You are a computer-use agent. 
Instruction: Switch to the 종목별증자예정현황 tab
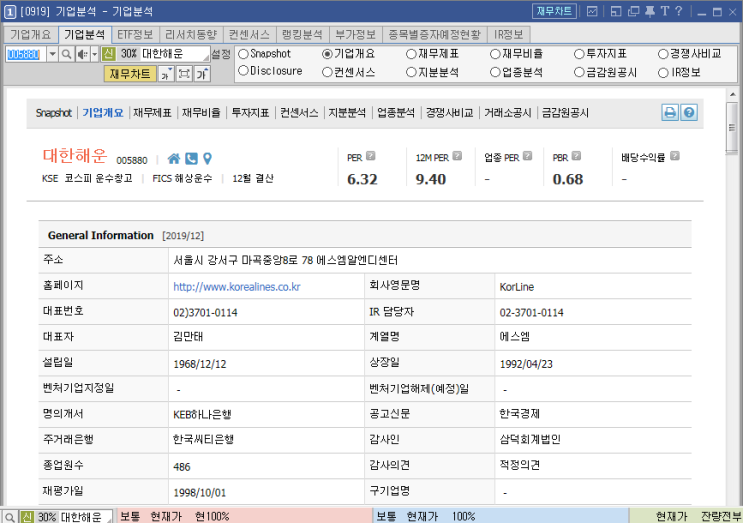pyautogui.click(x=435, y=35)
